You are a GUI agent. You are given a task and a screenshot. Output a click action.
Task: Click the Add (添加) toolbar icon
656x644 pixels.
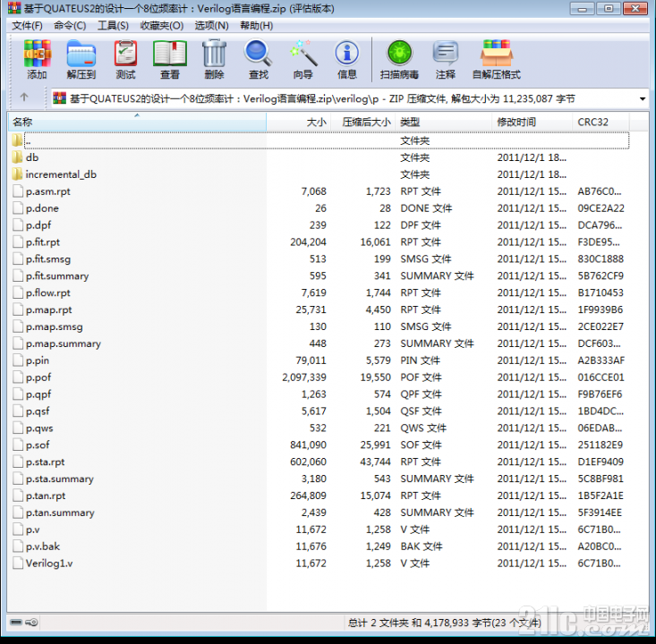point(37,58)
